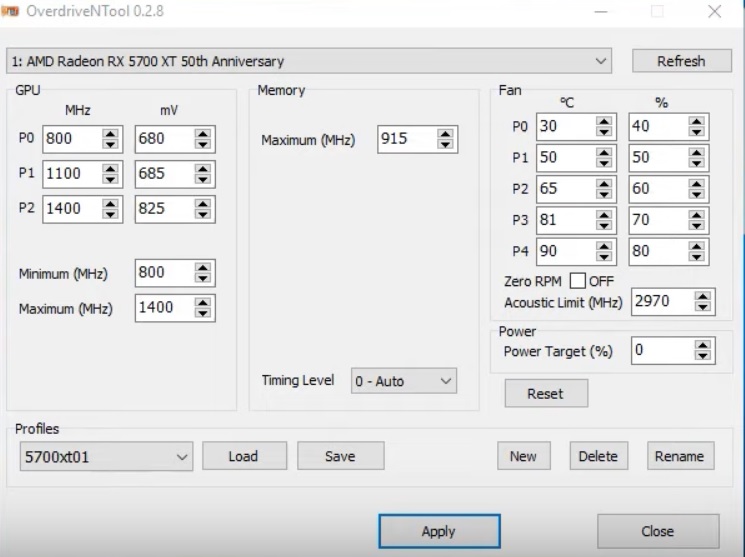This screenshot has height=557, width=745.
Task: Minimize the OverdriveNTool window
Action: tap(602, 11)
